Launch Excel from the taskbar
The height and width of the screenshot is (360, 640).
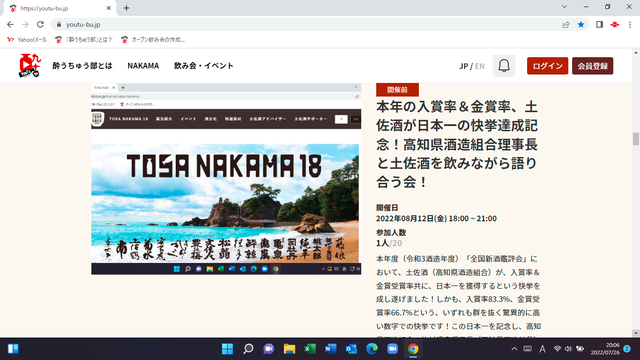[x=310, y=349]
